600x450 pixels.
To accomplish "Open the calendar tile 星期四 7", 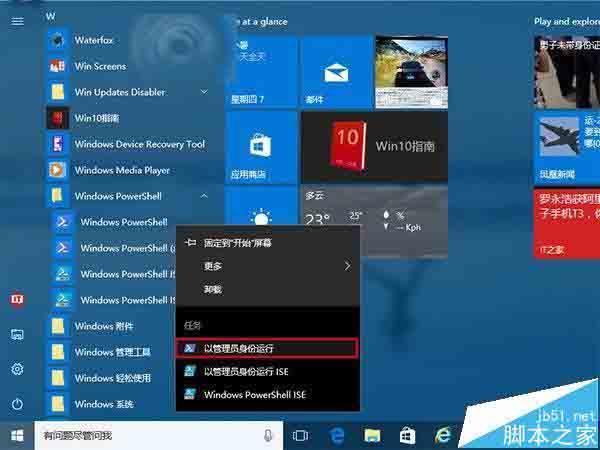I will (x=262, y=72).
